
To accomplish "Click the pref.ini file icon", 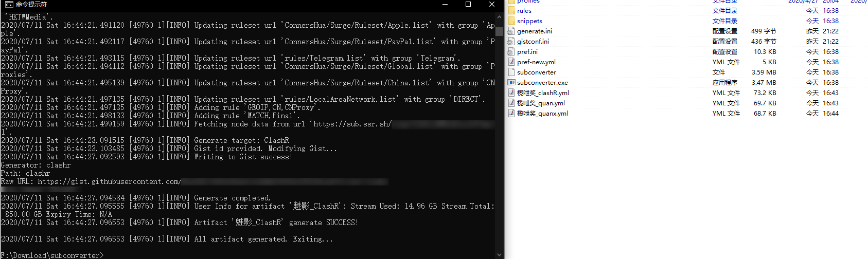I will click(x=511, y=51).
